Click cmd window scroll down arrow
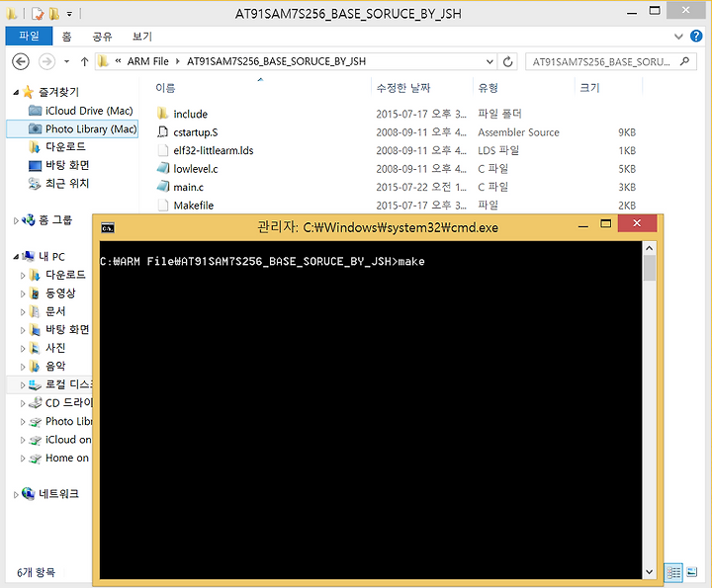The height and width of the screenshot is (588, 712). tap(649, 571)
